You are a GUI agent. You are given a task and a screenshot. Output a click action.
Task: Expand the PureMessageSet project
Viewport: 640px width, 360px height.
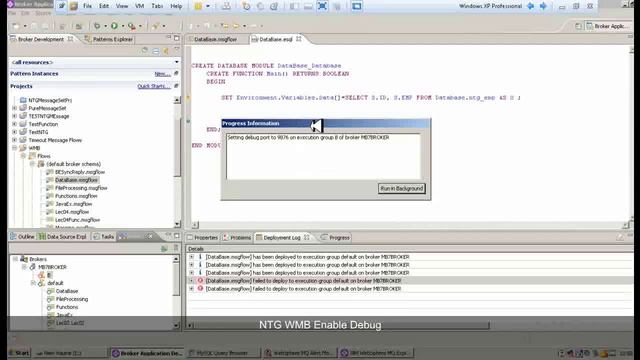click(15, 108)
